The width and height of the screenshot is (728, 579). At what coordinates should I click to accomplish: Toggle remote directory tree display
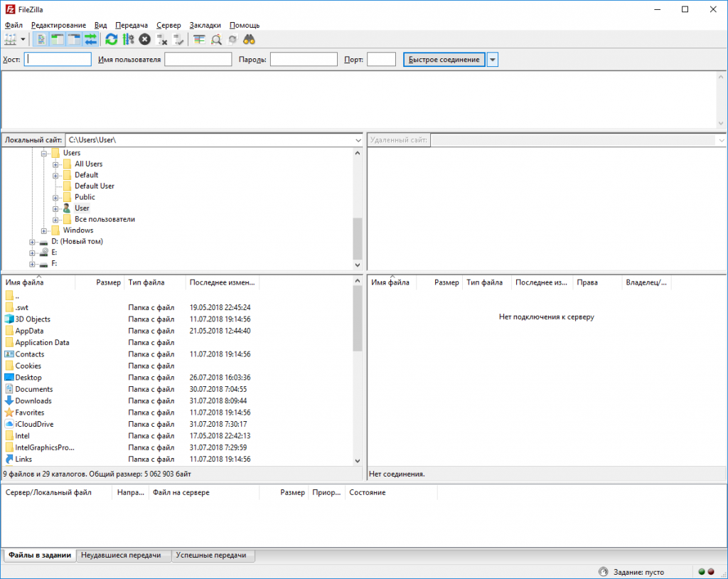pyautogui.click(x=74, y=40)
